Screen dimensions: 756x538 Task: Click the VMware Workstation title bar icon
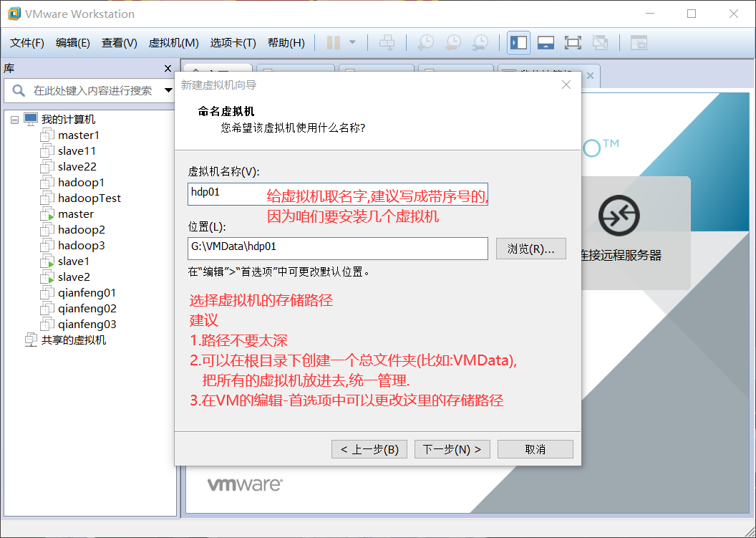[14, 14]
